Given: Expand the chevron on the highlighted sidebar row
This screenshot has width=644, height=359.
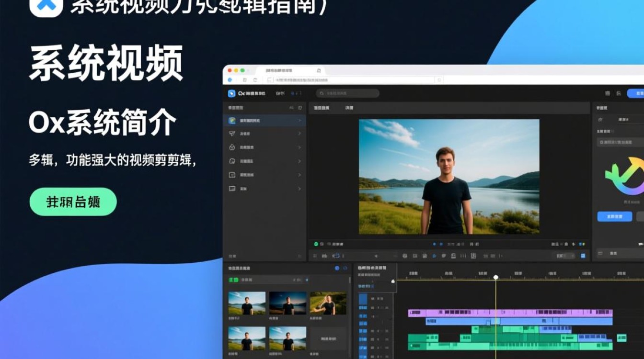Looking at the screenshot, I should pos(299,121).
